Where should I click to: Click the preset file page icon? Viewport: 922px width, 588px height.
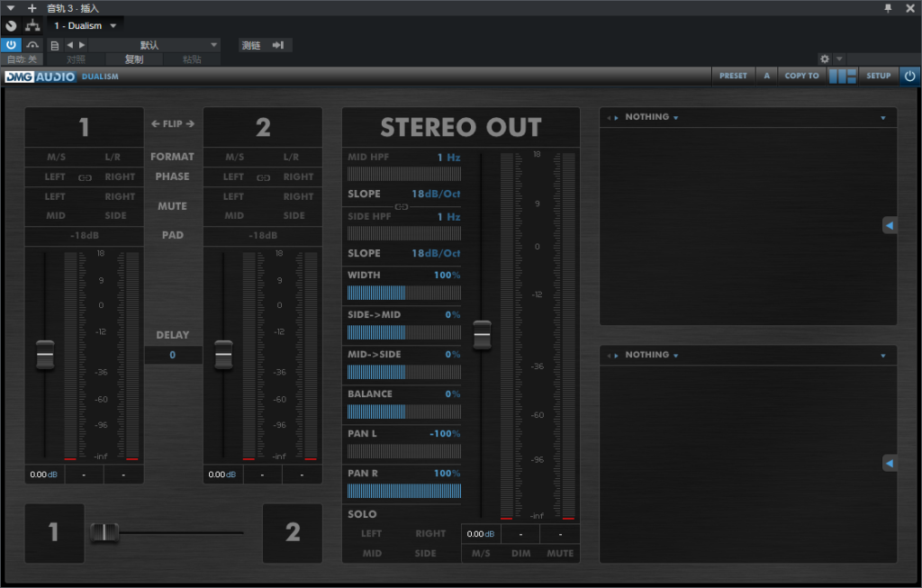(55, 45)
